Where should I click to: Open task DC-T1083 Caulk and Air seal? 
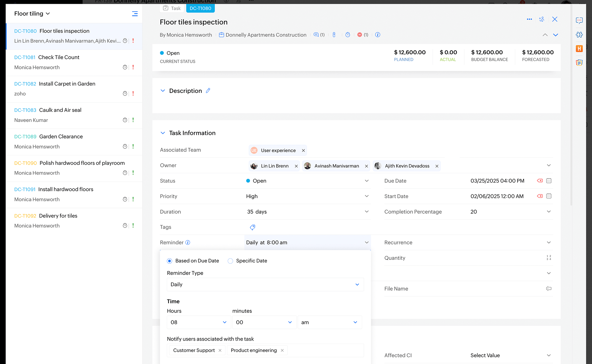click(x=60, y=110)
